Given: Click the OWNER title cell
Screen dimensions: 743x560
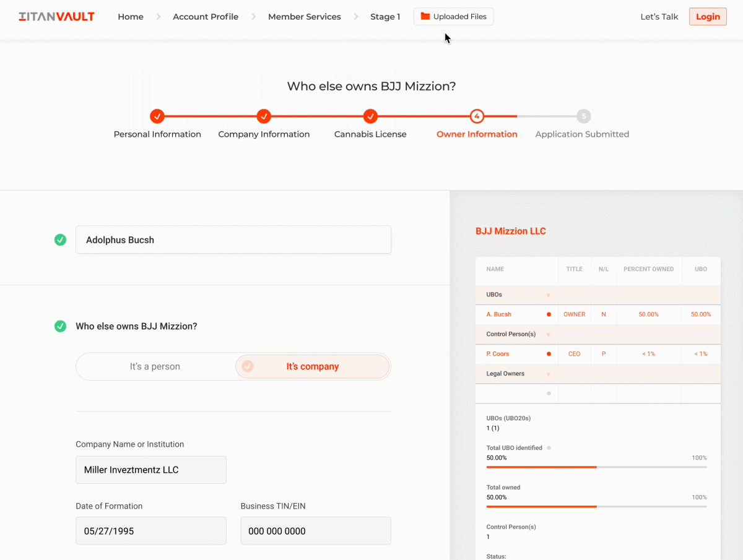Looking at the screenshot, I should coord(574,314).
